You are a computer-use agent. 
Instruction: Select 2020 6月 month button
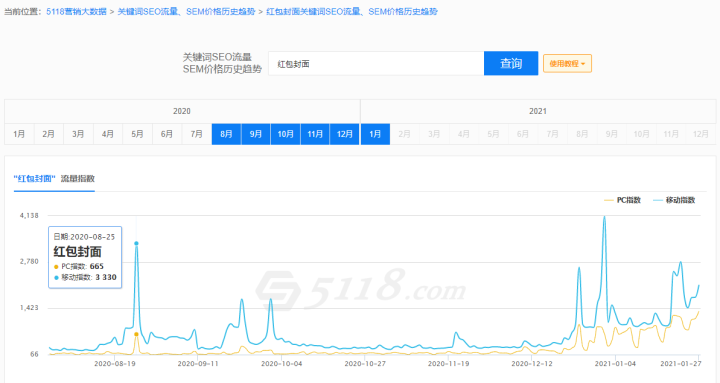click(x=167, y=134)
